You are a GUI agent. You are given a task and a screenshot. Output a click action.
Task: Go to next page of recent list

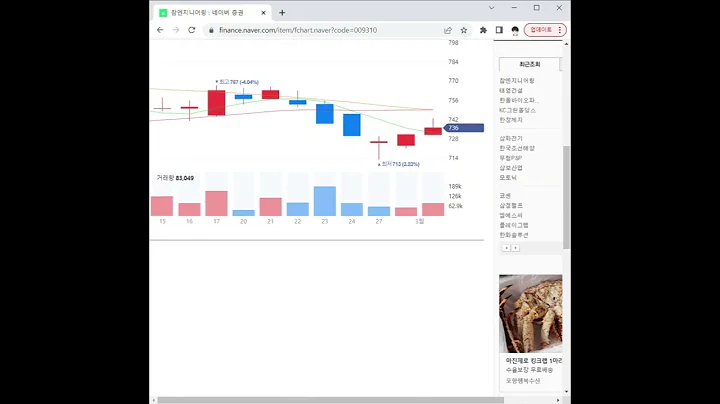point(516,248)
